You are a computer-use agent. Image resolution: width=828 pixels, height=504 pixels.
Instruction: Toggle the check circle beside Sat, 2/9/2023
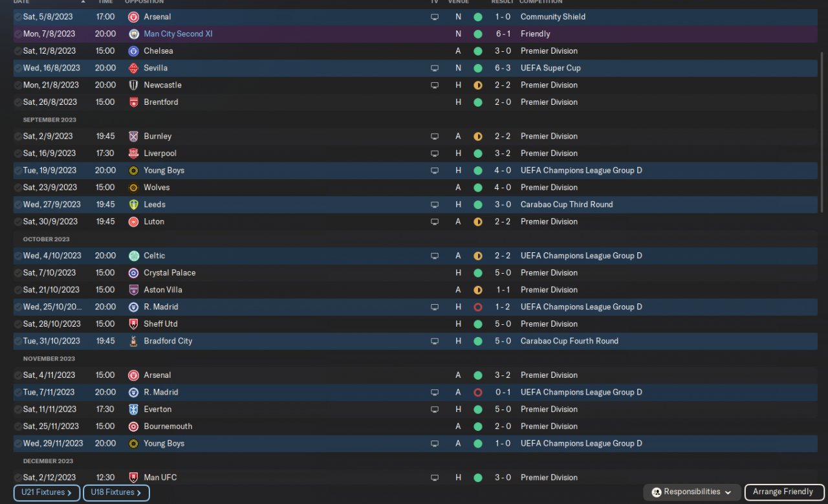[x=17, y=137]
